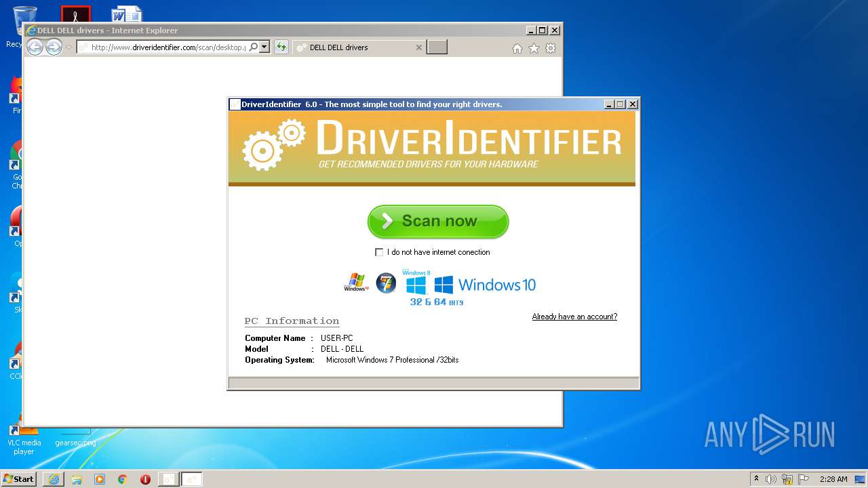Open Favorites star in Internet Explorer
This screenshot has height=488, width=868.
pos(534,48)
